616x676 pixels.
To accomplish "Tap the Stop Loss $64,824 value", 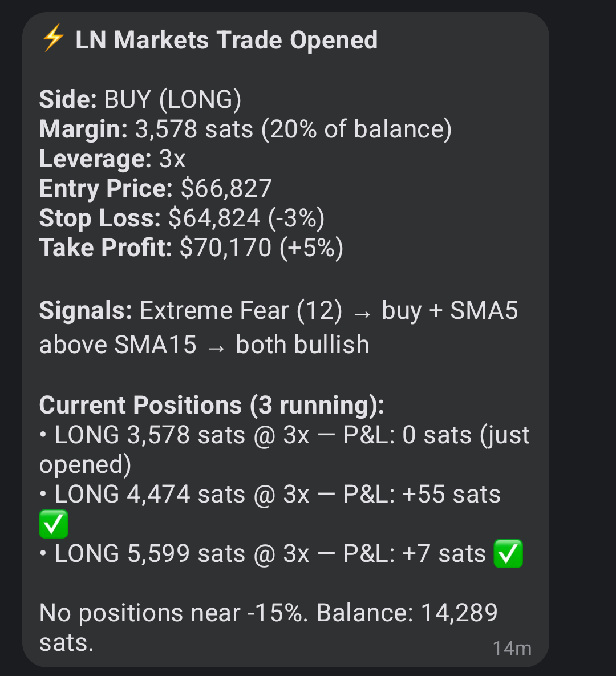I will pos(214,218).
